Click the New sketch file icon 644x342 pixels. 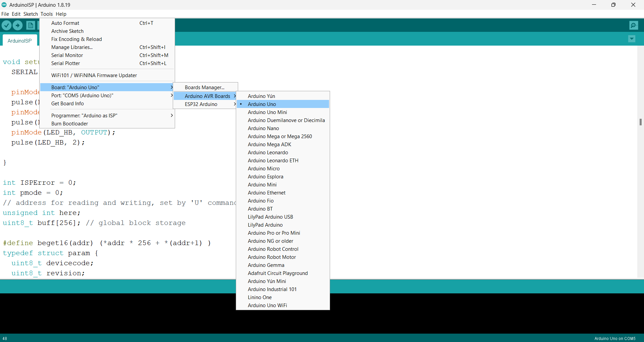click(31, 25)
